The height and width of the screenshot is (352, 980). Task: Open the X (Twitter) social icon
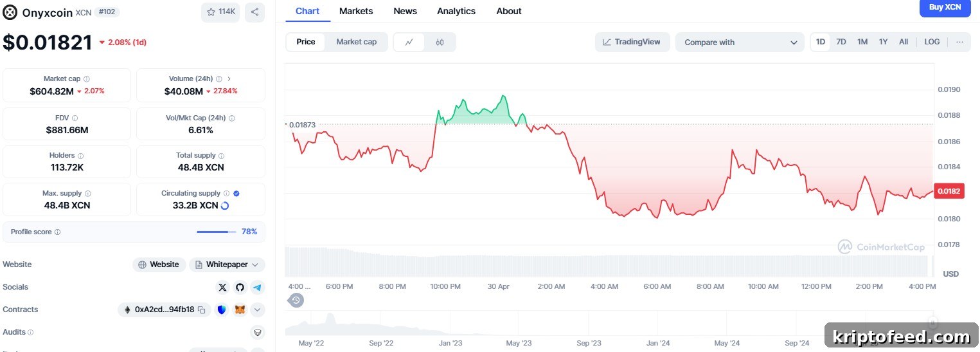tap(222, 287)
